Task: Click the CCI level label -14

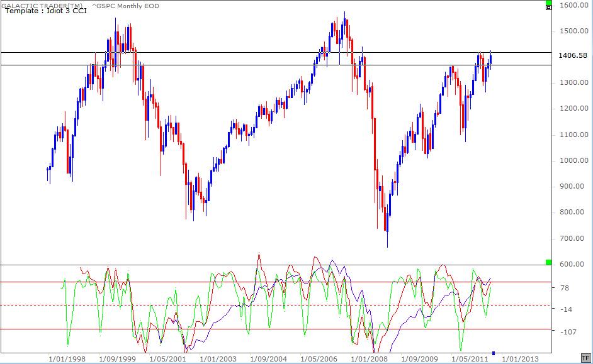Action: coord(566,309)
